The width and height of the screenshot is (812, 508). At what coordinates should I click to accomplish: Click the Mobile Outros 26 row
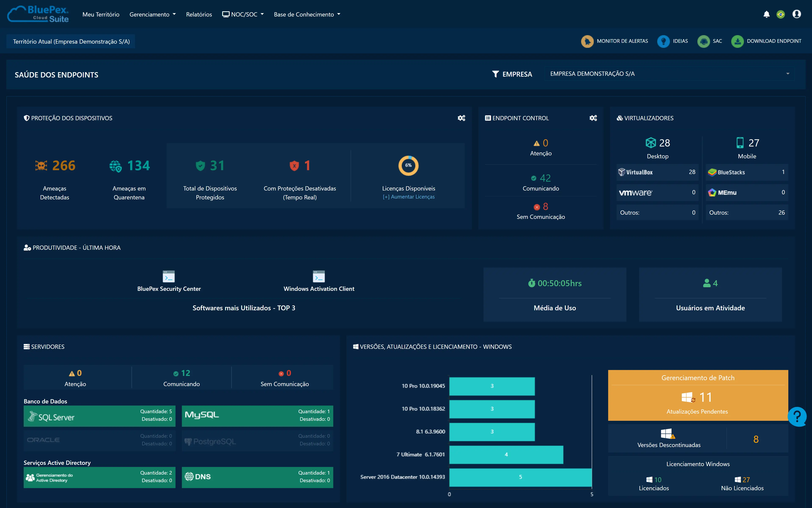coord(747,213)
